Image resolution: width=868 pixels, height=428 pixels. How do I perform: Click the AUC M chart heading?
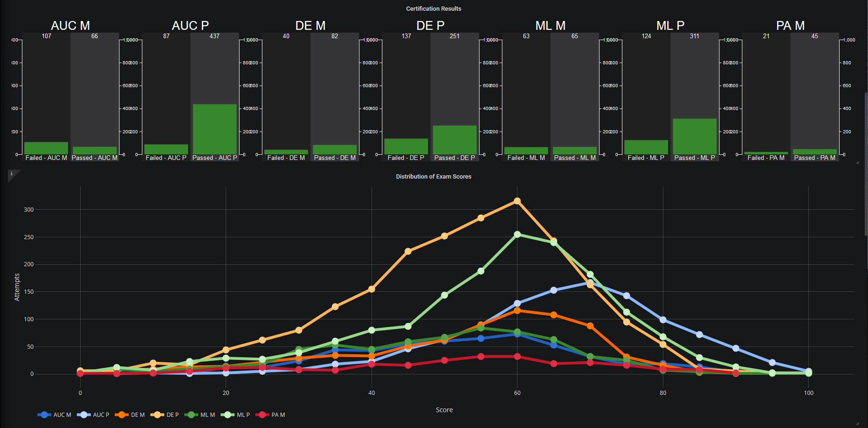70,26
